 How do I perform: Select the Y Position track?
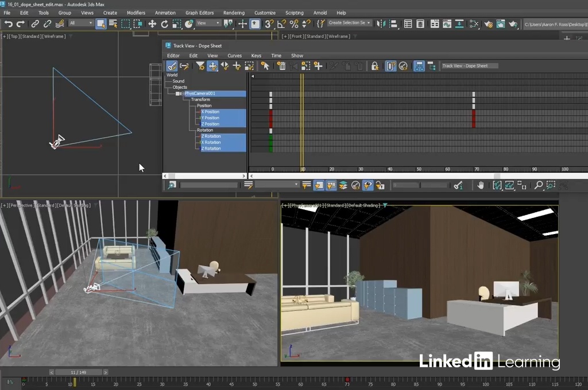pos(211,118)
